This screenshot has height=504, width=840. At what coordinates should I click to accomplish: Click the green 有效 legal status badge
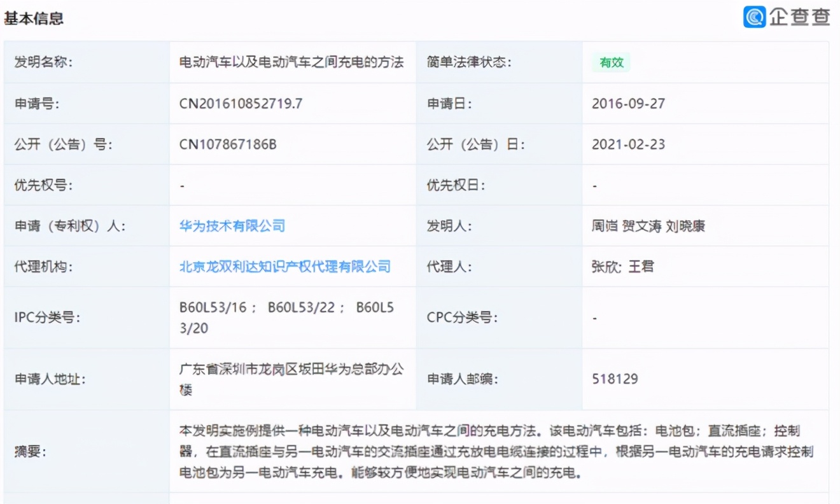(x=610, y=62)
